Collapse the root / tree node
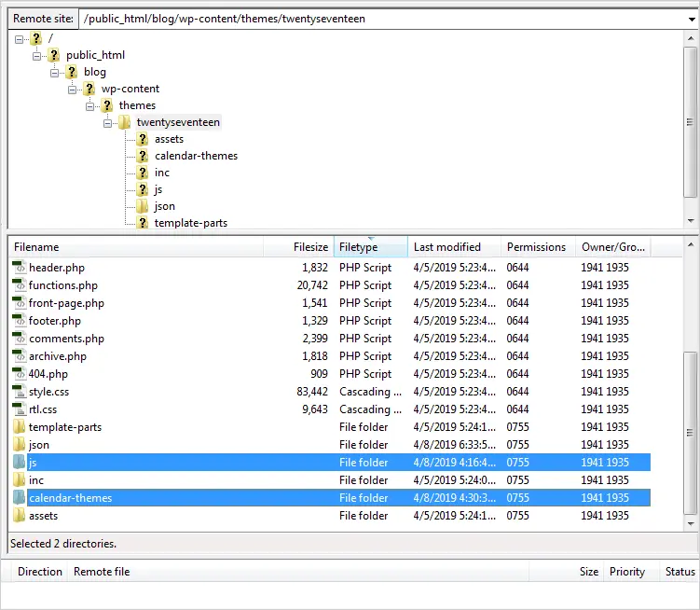The image size is (700, 610). (x=19, y=39)
